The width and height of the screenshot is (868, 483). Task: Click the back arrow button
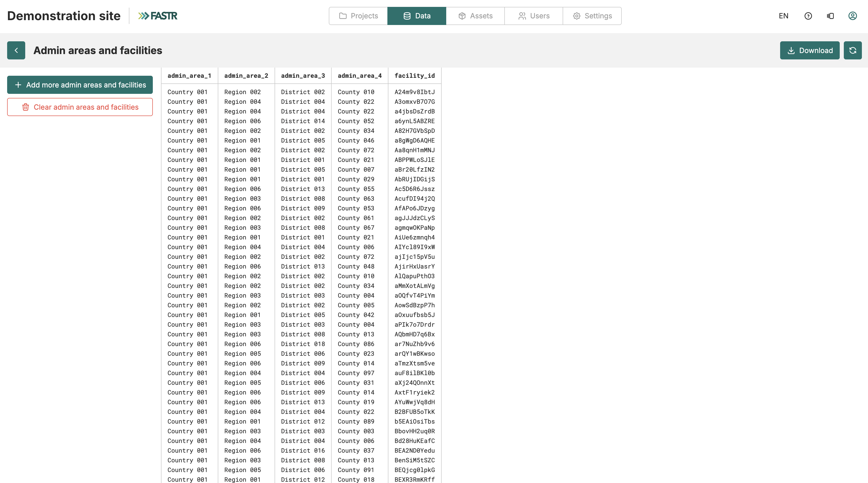click(16, 50)
